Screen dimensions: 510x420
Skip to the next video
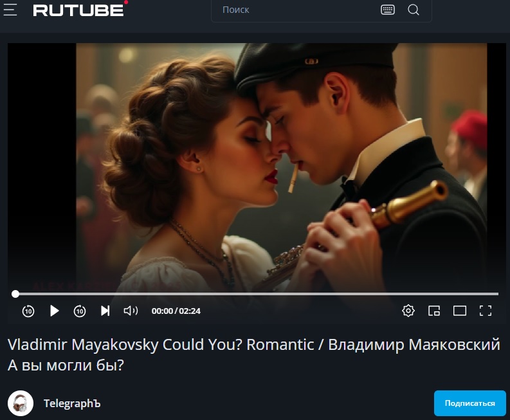point(105,311)
